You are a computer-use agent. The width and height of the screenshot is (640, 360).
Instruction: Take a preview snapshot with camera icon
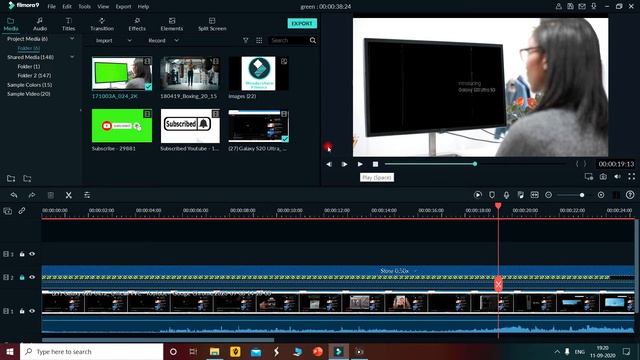pos(603,176)
